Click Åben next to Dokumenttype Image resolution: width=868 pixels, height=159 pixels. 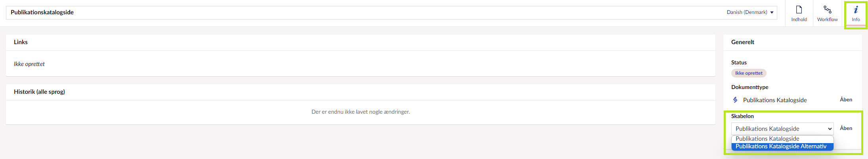[846, 100]
